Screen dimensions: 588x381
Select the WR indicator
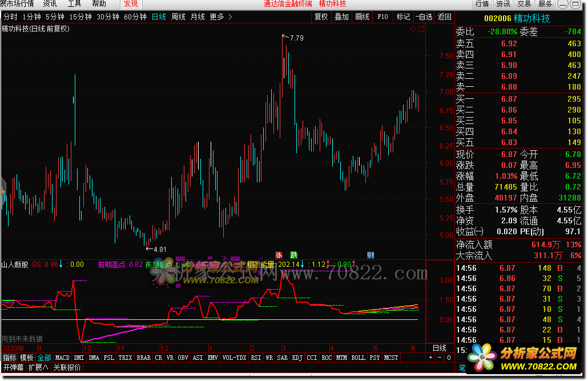[269, 358]
